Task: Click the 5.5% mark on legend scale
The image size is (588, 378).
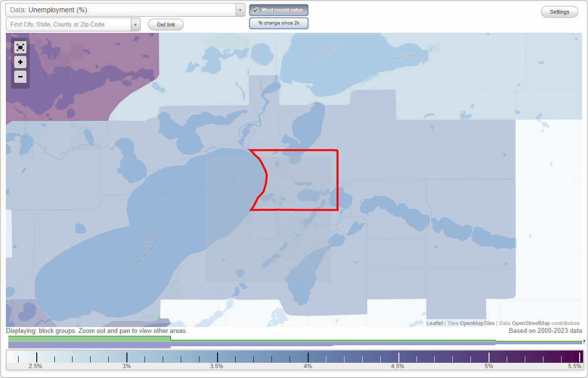Action: 575,366
